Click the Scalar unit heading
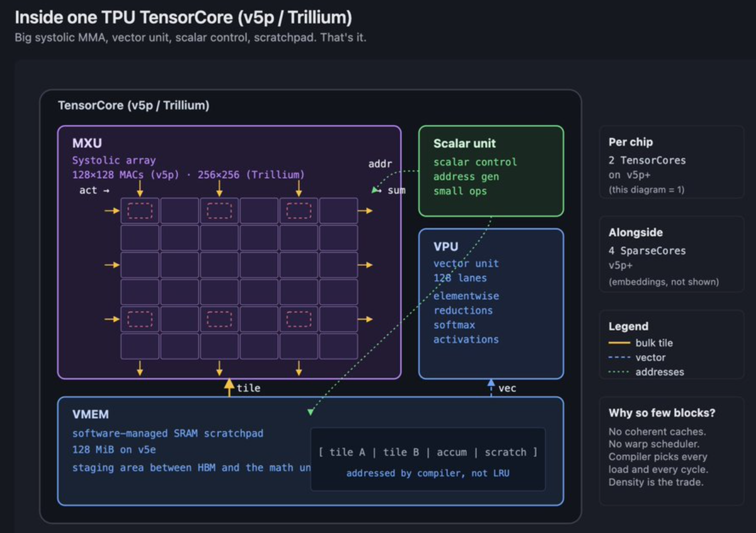 [464, 144]
